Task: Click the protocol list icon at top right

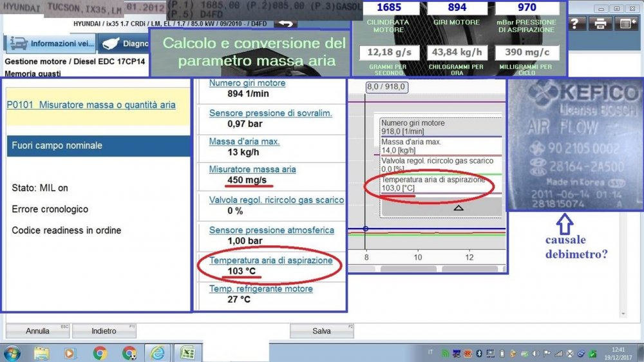Action: [x=625, y=24]
